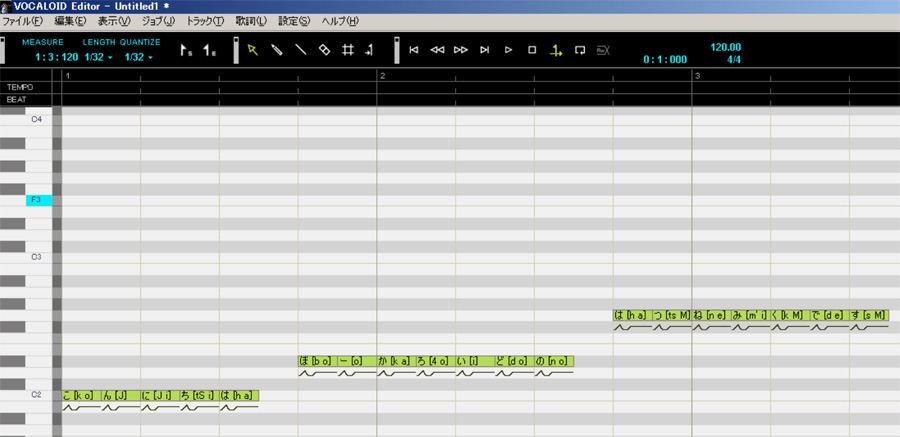Click the greyed ReWire icon
Screen dimensions: 900x437
click(603, 50)
